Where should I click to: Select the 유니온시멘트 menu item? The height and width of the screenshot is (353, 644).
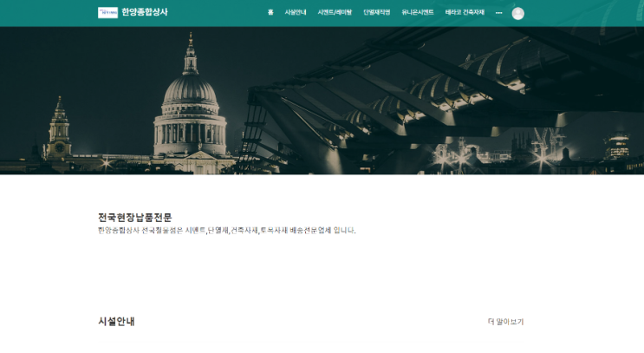417,12
